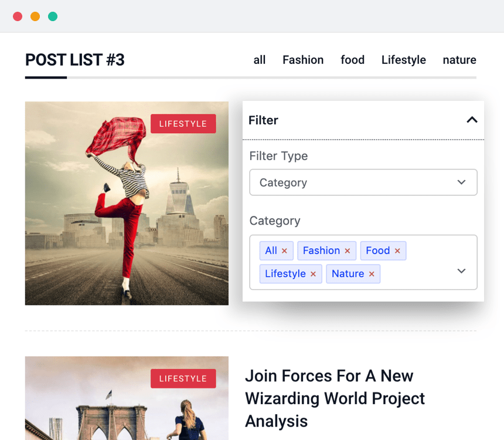The height and width of the screenshot is (440, 504).
Task: Open the Filter Type dropdown
Action: click(x=363, y=182)
